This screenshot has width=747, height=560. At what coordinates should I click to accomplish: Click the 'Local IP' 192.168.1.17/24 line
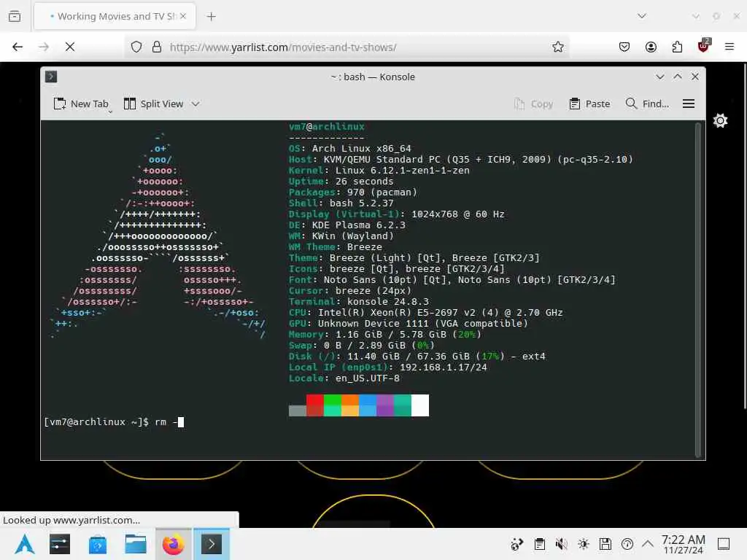click(x=388, y=367)
